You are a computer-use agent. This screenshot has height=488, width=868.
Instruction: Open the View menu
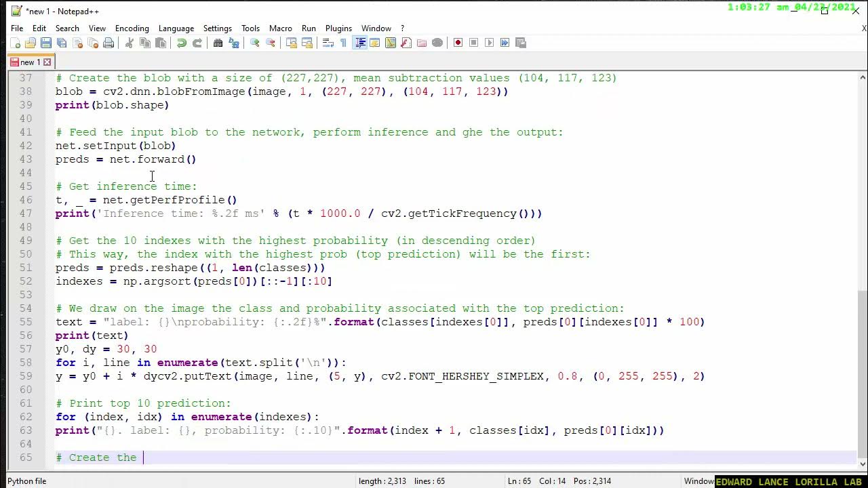click(x=97, y=28)
